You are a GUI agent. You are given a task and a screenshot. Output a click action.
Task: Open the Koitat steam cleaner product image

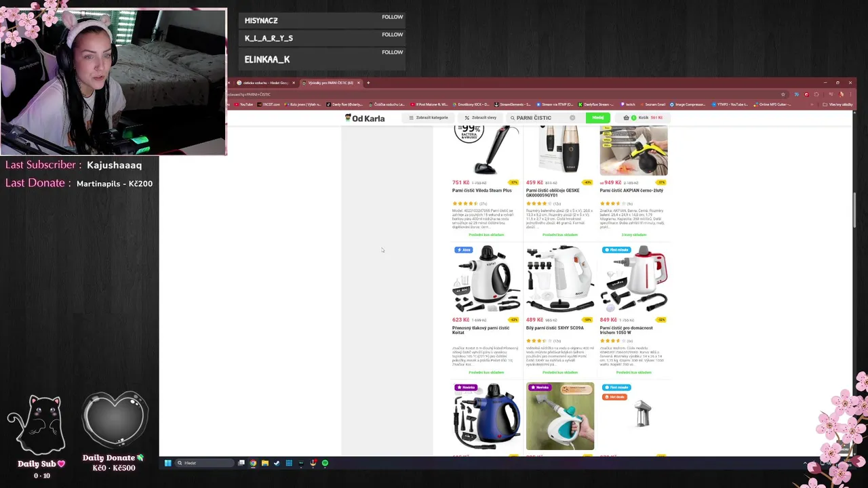486,279
